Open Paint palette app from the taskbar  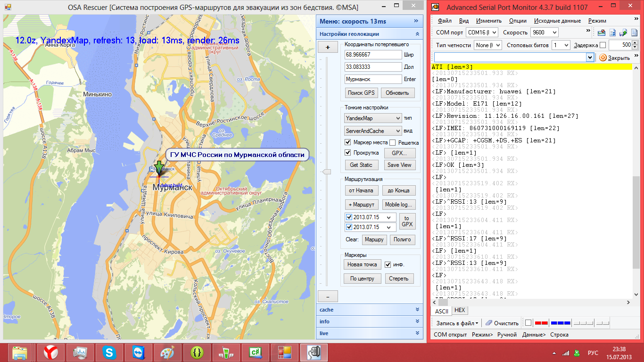coord(167,353)
